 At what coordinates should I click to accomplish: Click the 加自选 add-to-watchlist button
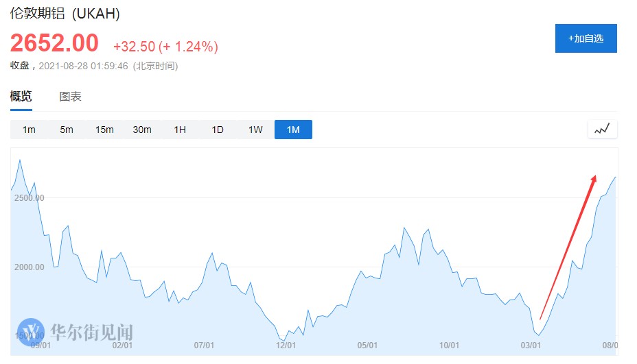click(586, 38)
